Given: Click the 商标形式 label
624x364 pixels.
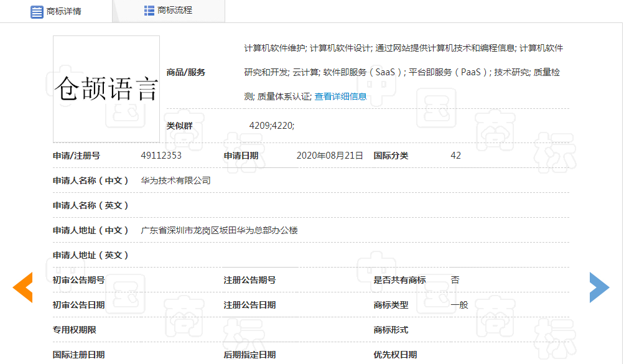Looking at the screenshot, I should pyautogui.click(x=391, y=330).
